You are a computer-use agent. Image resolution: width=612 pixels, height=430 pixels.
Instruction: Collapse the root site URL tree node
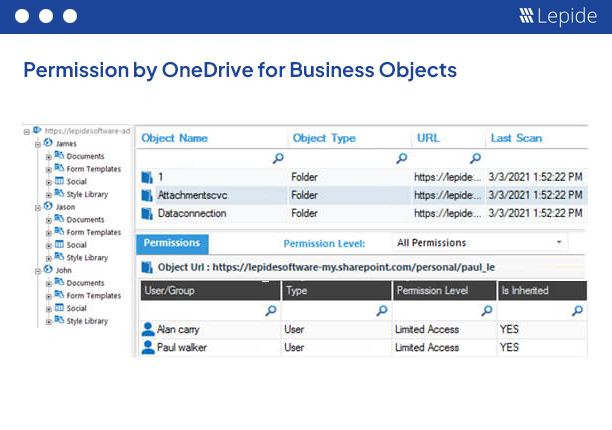tap(27, 132)
